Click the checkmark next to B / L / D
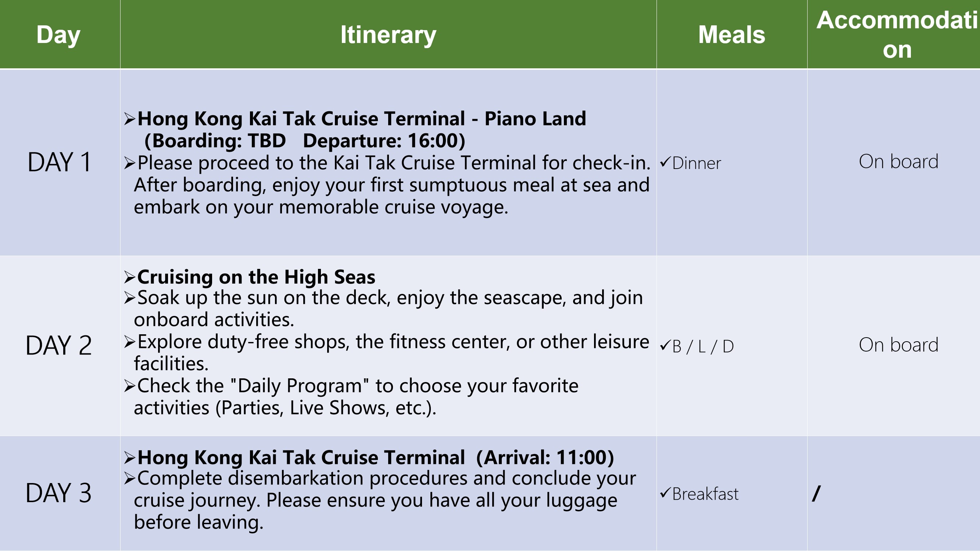Viewport: 980px width, 551px height. point(665,346)
